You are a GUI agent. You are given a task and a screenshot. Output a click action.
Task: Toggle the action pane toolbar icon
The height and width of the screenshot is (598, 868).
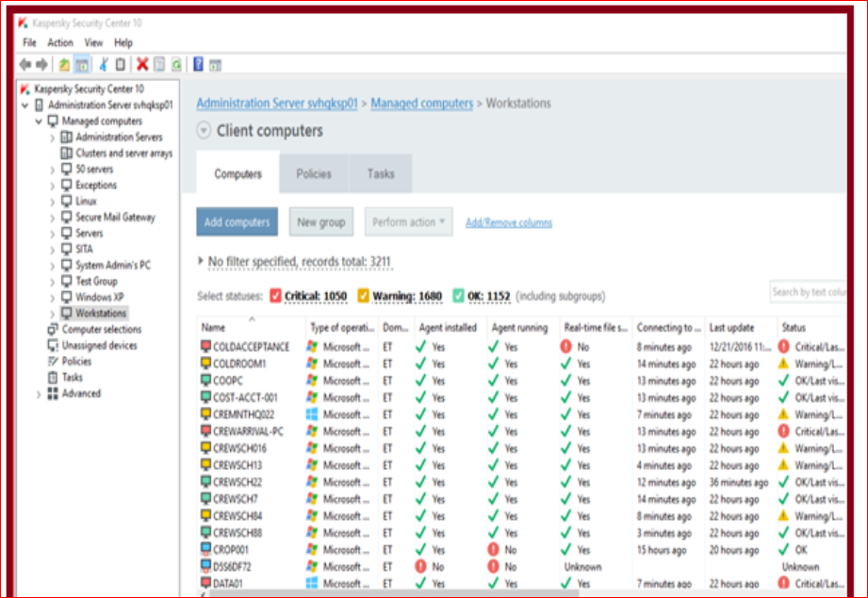point(215,65)
